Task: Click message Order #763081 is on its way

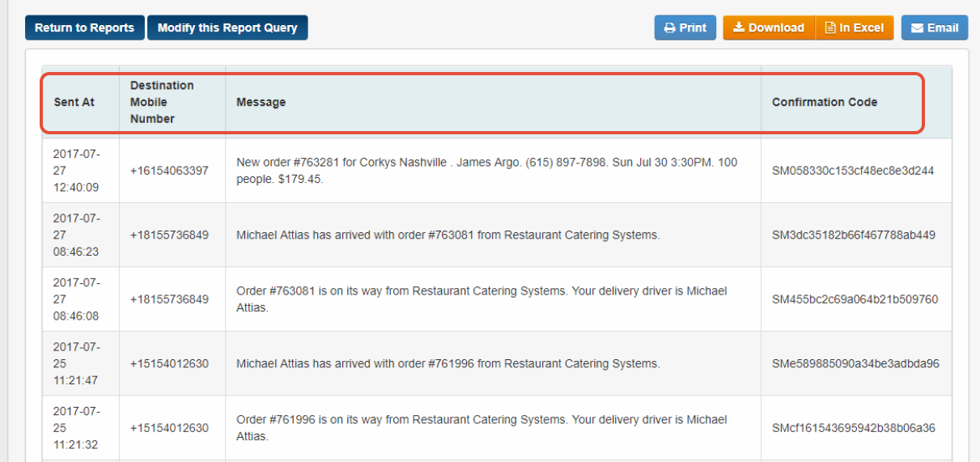Action: point(482,299)
